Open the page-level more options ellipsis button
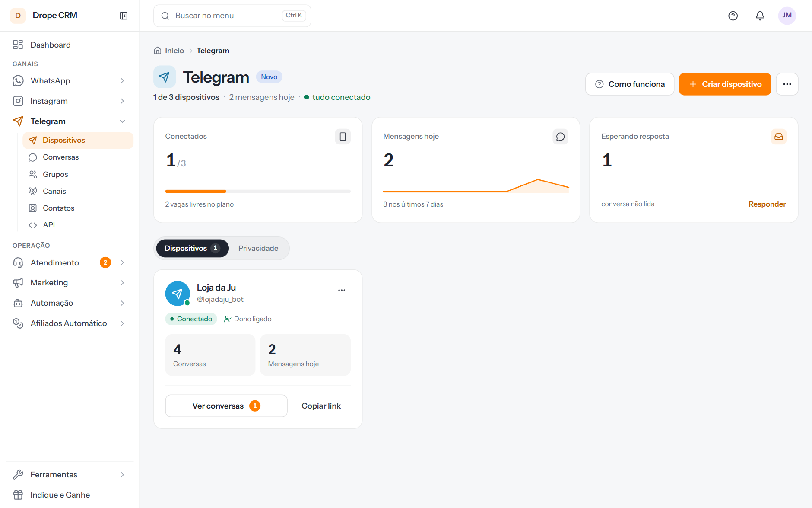Screen dimensions: 812x508 (x=787, y=84)
